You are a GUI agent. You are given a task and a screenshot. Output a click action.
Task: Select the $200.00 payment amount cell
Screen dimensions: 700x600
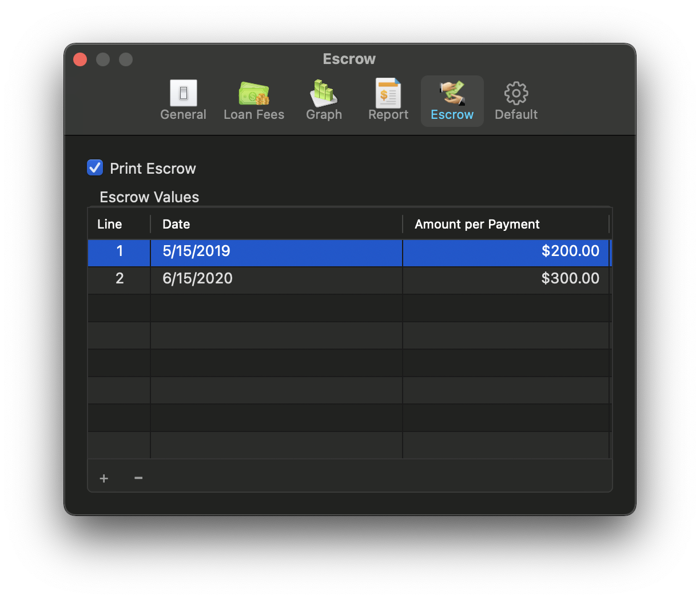pyautogui.click(x=570, y=251)
